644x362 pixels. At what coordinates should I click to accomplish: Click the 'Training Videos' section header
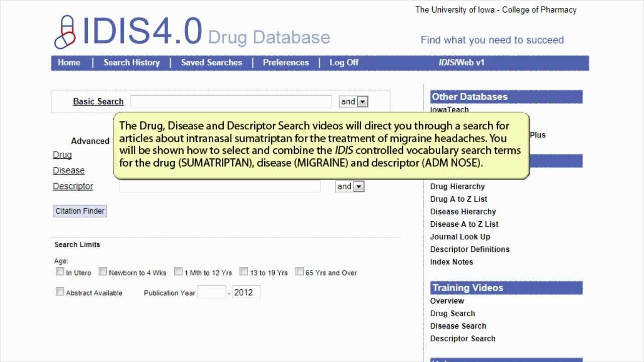(x=506, y=288)
